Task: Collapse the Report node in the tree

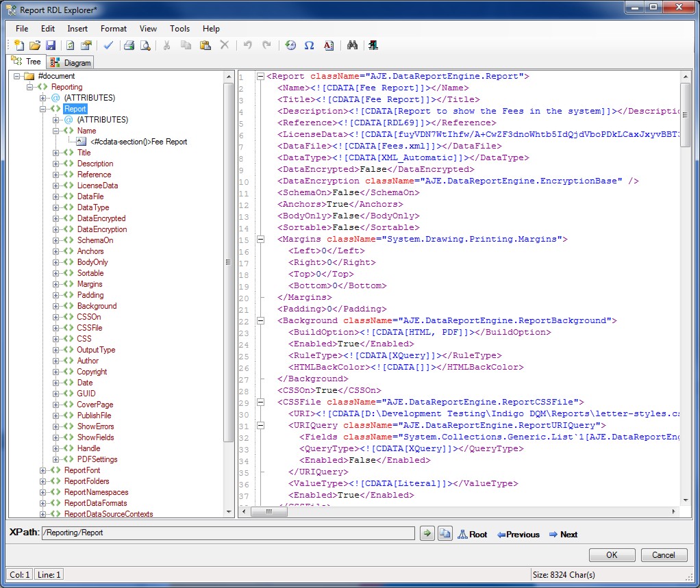Action: coord(43,109)
